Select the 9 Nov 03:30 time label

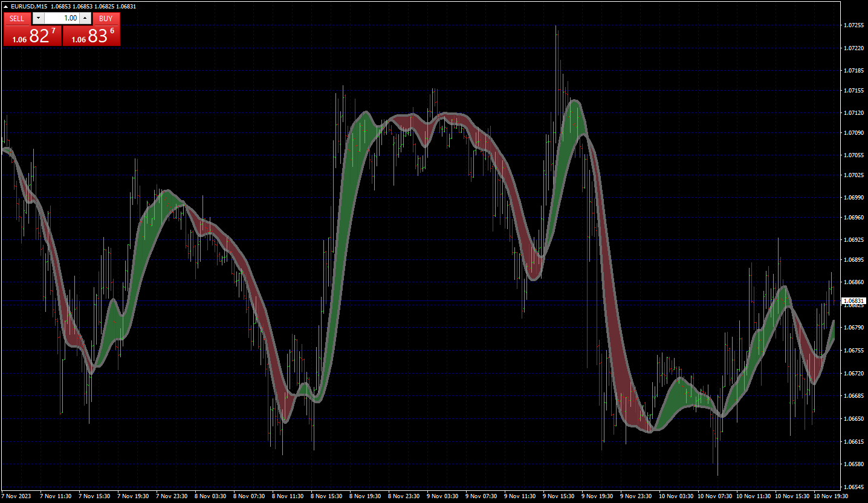tap(444, 496)
